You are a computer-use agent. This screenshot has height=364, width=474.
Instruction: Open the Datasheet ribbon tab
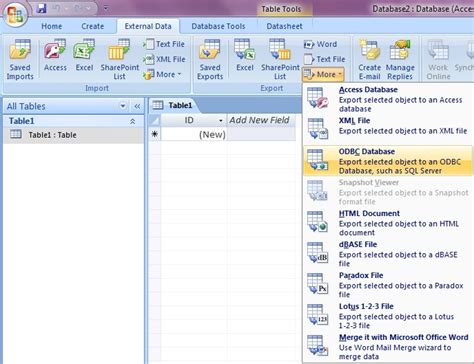[284, 26]
